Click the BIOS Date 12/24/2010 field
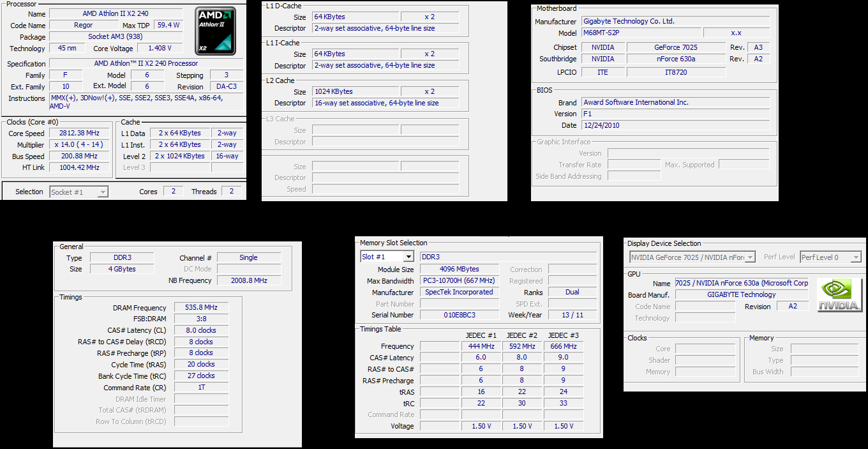Screen dimensions: 868x449 pyautogui.click(x=675, y=125)
